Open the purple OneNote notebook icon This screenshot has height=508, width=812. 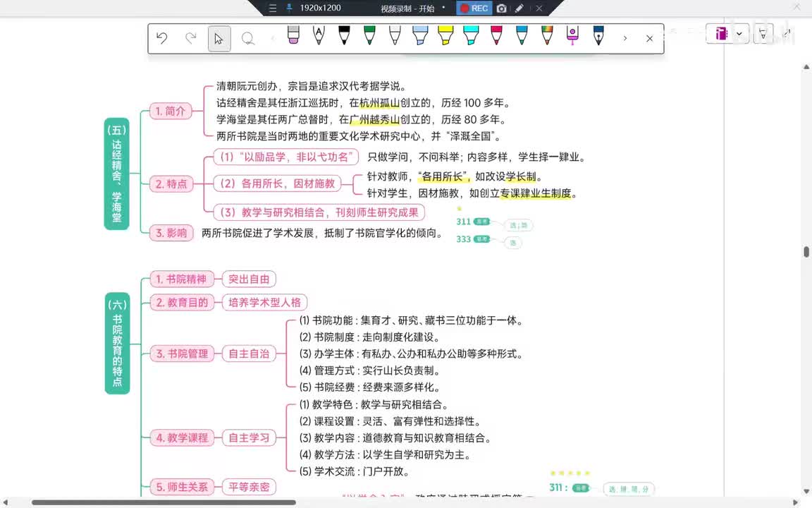(721, 34)
